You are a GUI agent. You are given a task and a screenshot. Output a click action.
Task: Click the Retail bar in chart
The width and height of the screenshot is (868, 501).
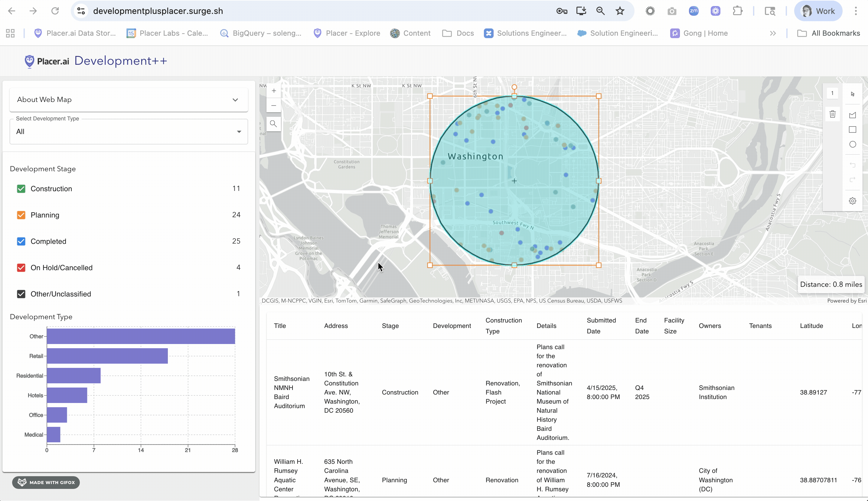tap(107, 356)
